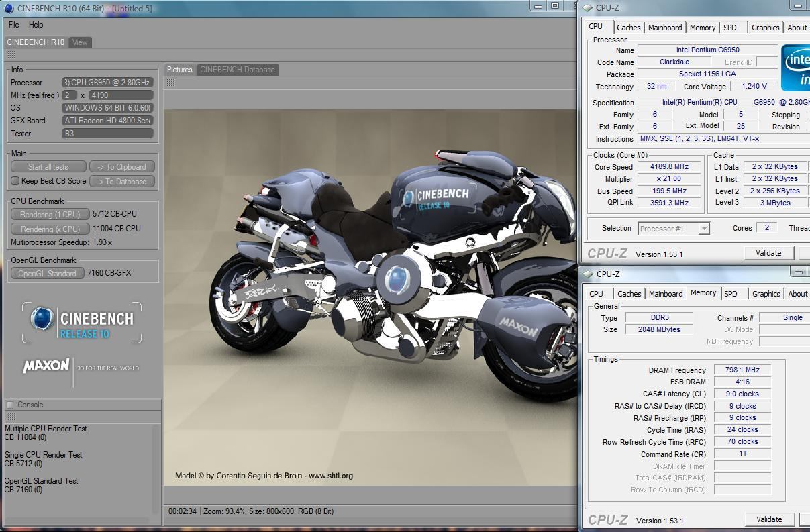This screenshot has width=810, height=532.
Task: Run Rendering (x CPU) benchmark
Action: point(50,229)
